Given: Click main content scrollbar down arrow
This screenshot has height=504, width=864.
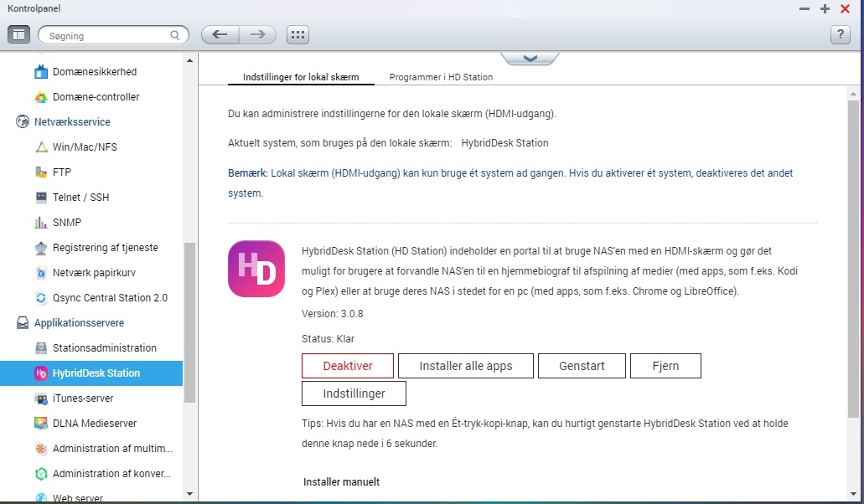Looking at the screenshot, I should (x=853, y=494).
